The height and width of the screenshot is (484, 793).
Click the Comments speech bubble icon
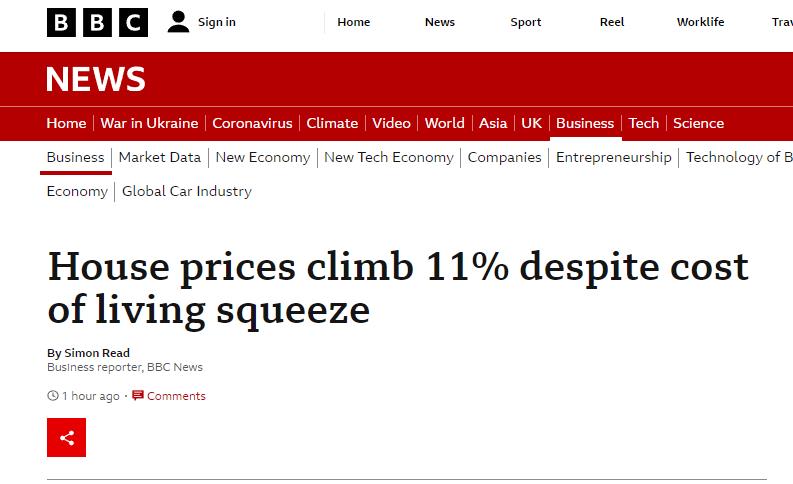[138, 395]
